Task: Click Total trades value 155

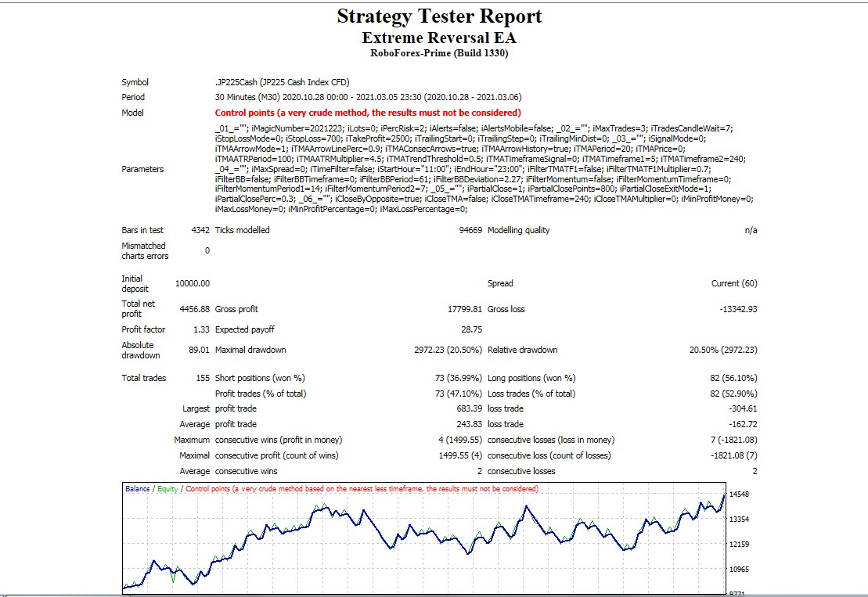Action: (203, 379)
